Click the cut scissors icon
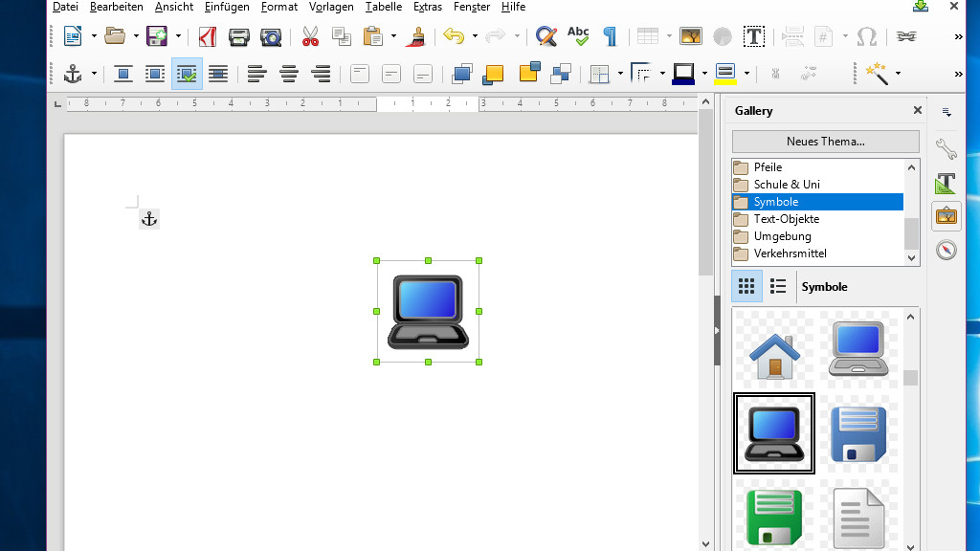 click(311, 36)
